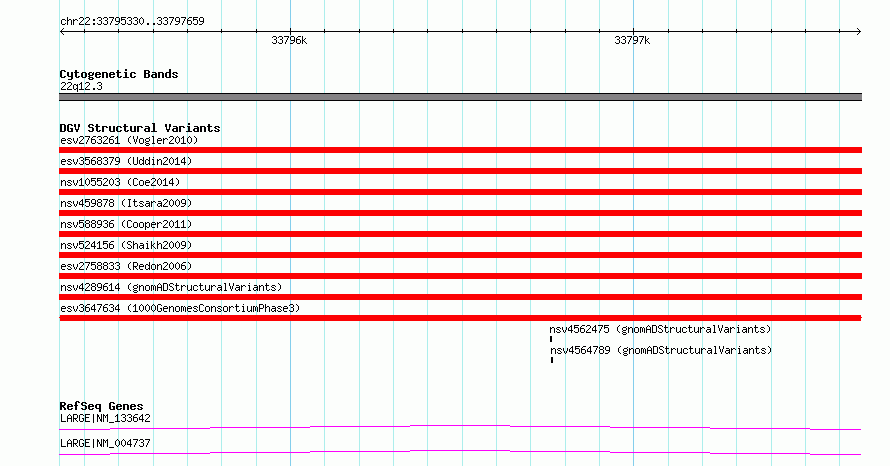The height and width of the screenshot is (466, 890).
Task: Click the red bar under esv2758833
Action: (460, 276)
